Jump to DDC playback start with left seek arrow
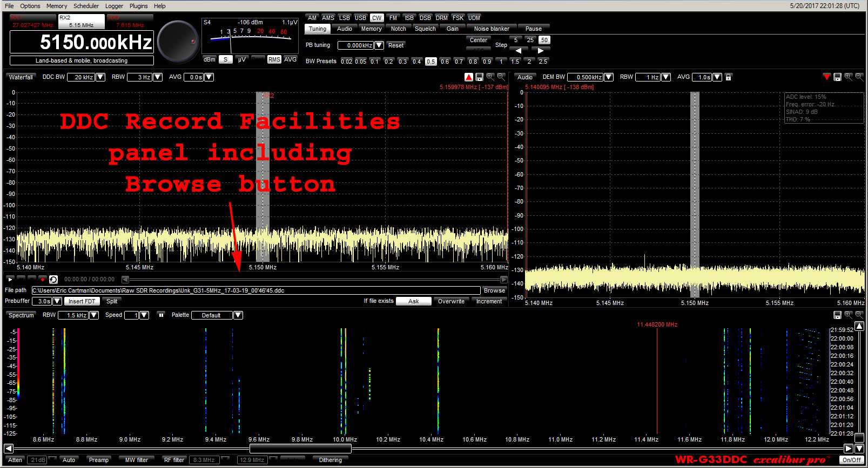Viewport: 868px width, 468px height. (x=125, y=279)
